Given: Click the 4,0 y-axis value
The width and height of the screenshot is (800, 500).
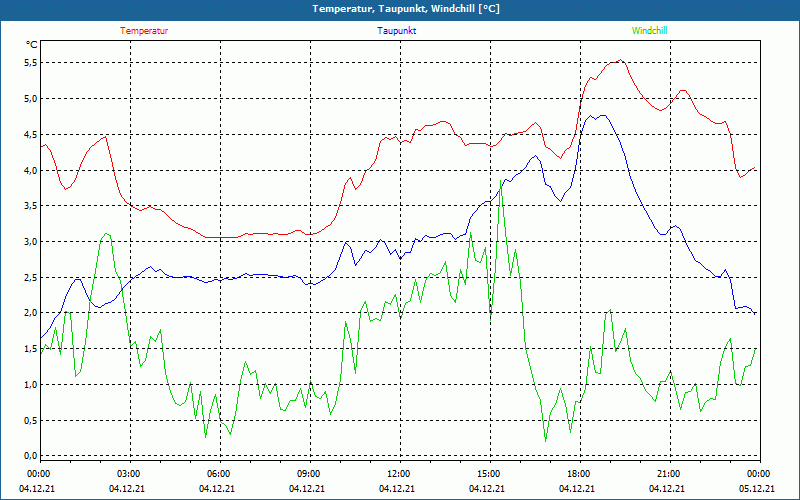Looking at the screenshot, I should 31,170.
